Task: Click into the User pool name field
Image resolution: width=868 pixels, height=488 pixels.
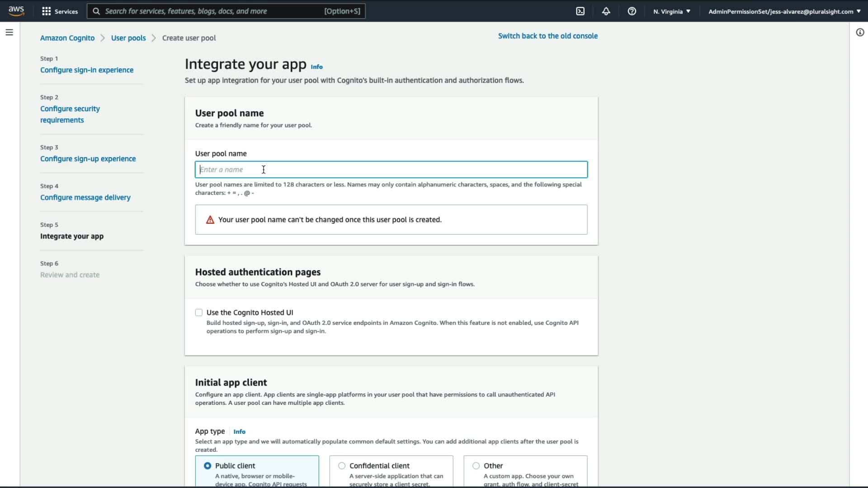Action: coord(391,169)
